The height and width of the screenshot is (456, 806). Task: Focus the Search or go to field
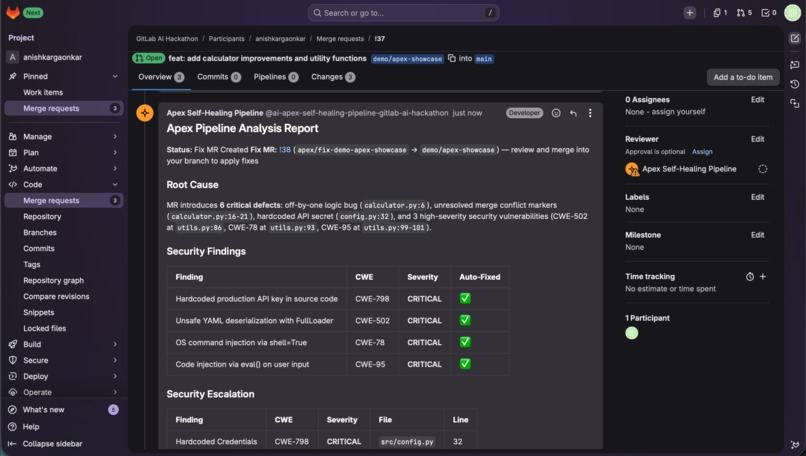404,13
